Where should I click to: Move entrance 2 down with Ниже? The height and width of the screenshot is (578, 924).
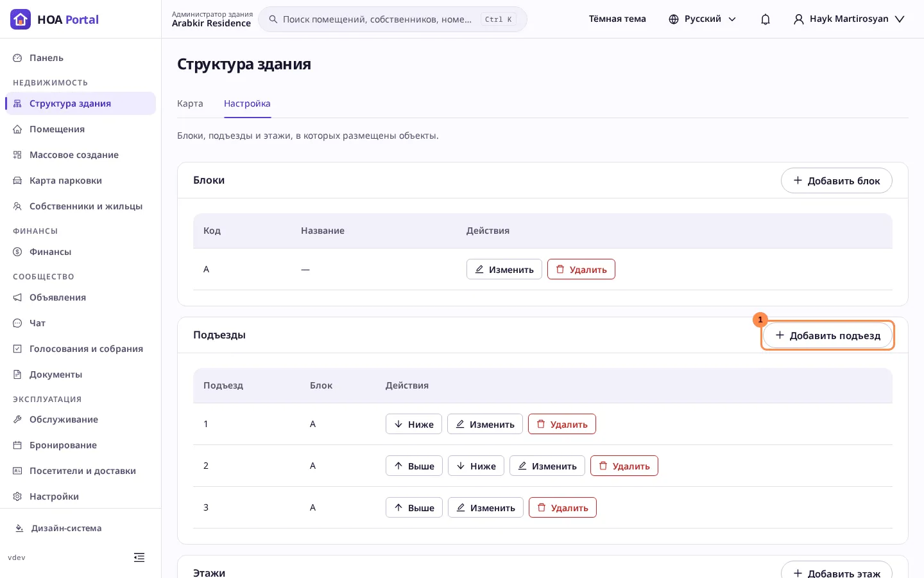(x=476, y=466)
